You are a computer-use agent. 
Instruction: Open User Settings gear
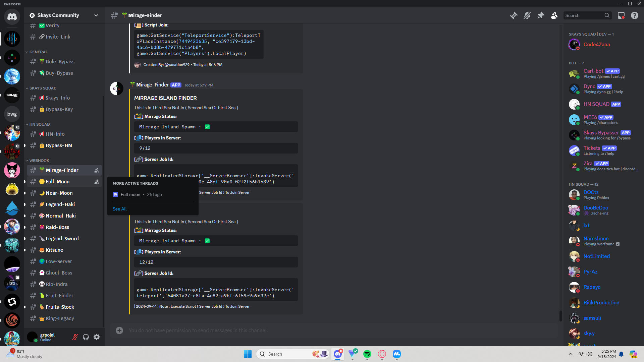pos(97,337)
